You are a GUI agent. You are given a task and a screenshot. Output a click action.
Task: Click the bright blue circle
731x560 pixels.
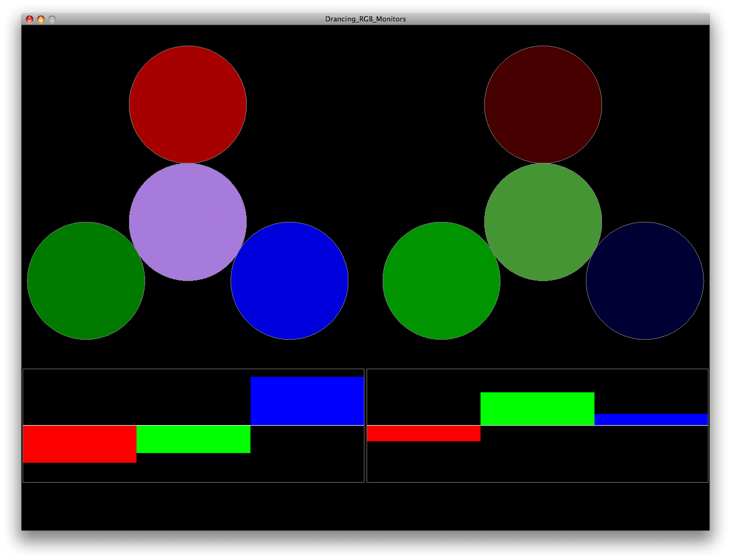[289, 281]
